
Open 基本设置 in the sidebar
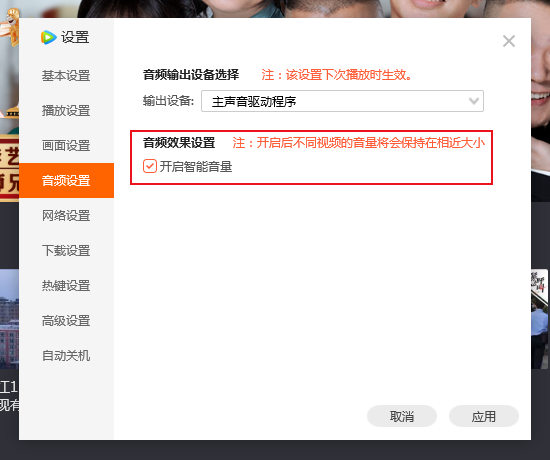[66, 75]
